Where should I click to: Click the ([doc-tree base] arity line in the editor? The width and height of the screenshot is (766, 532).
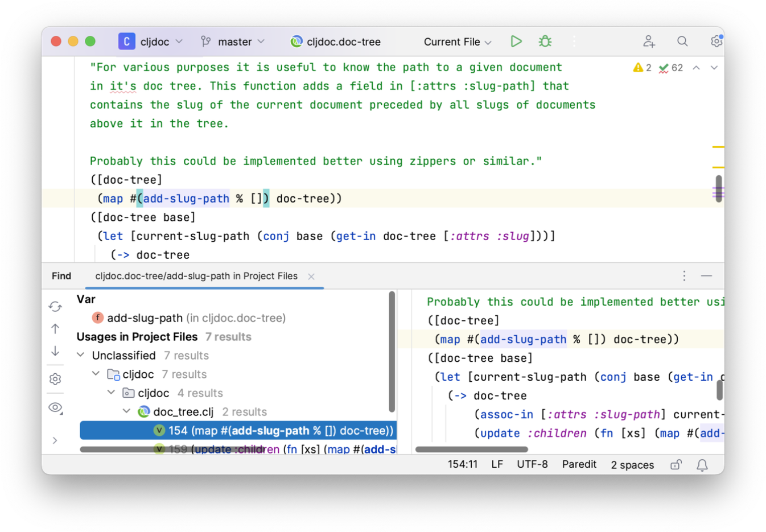tap(143, 217)
